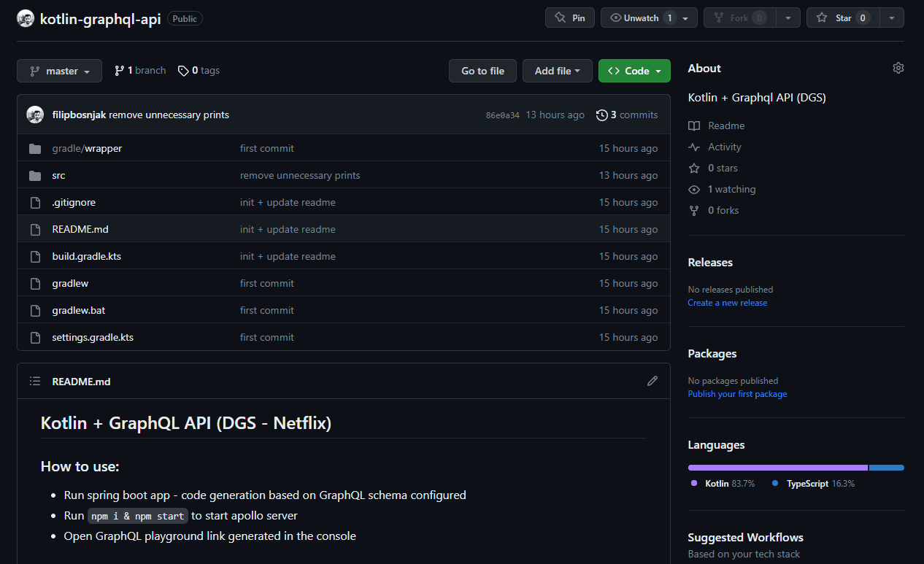Star the kotlin-graphql-api repository

(843, 18)
